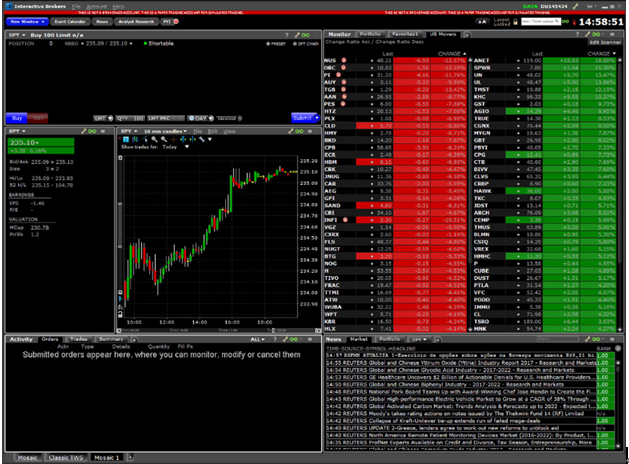Image resolution: width=629 pixels, height=464 pixels.
Task: Click the candlestick bar-type chart icon
Action: coord(135,139)
